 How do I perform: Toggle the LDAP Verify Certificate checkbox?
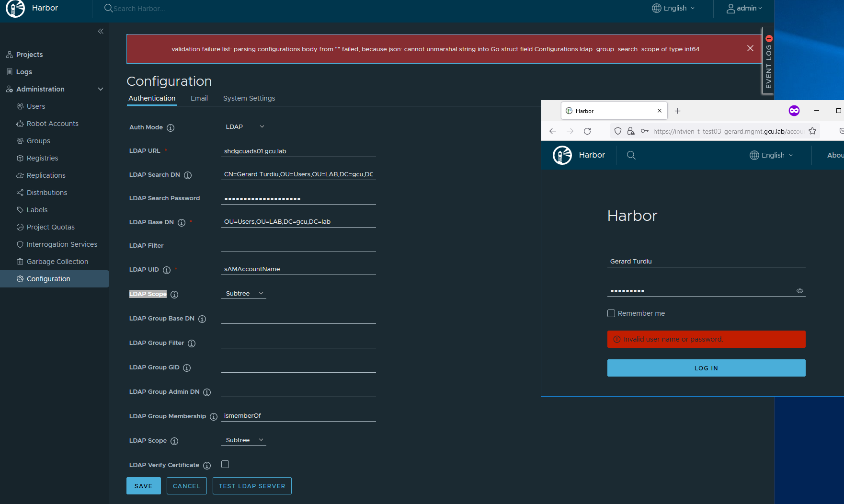point(225,464)
